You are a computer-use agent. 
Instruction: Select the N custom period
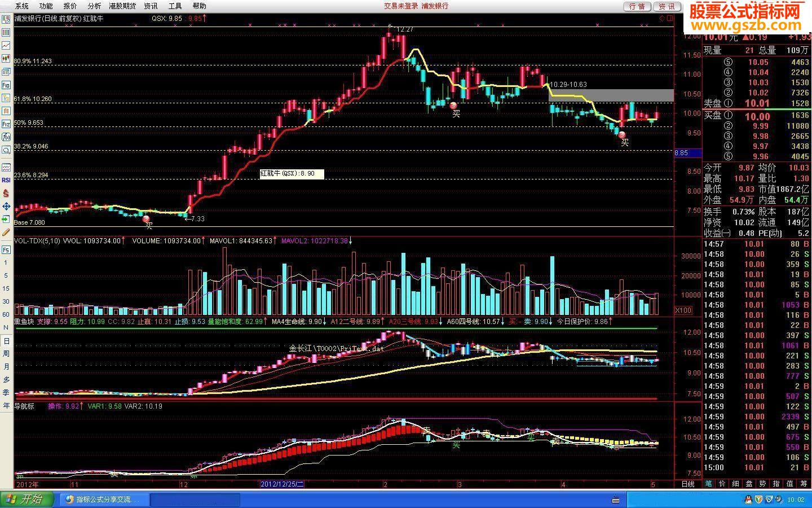point(6,327)
